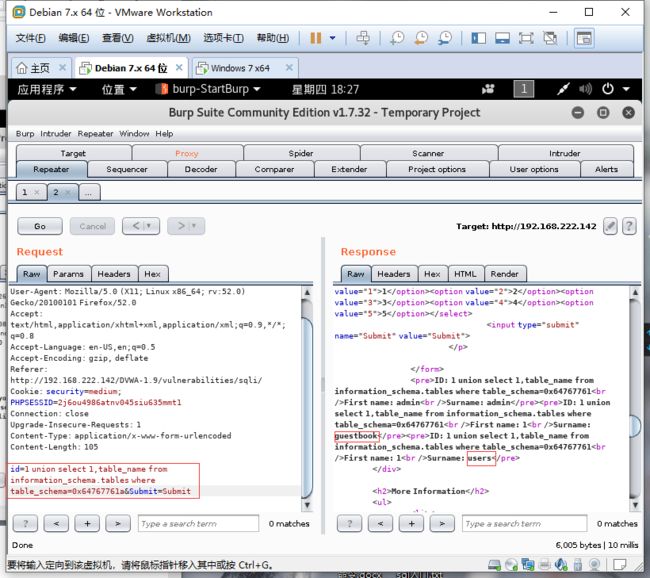This screenshot has height=578, width=650.
Task: Open VMware console view icon
Action: pyautogui.click(x=584, y=38)
